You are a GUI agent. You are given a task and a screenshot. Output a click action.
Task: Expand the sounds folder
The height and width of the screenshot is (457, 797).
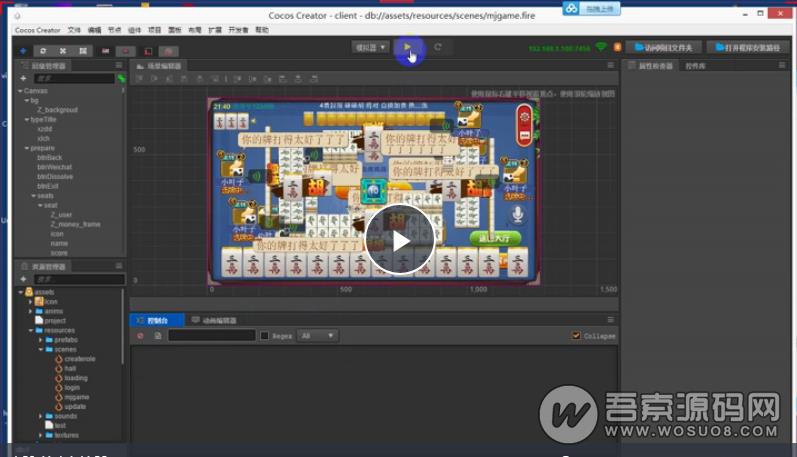point(41,416)
